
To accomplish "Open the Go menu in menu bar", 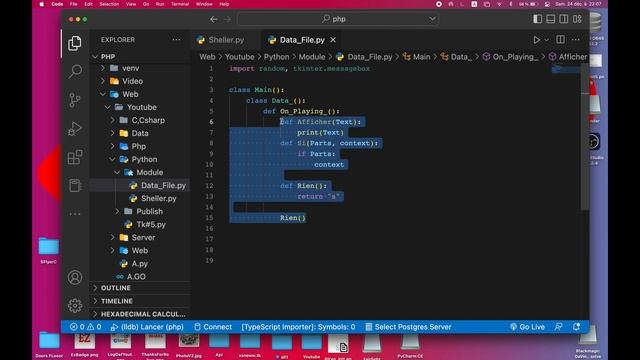I will coord(146,4).
